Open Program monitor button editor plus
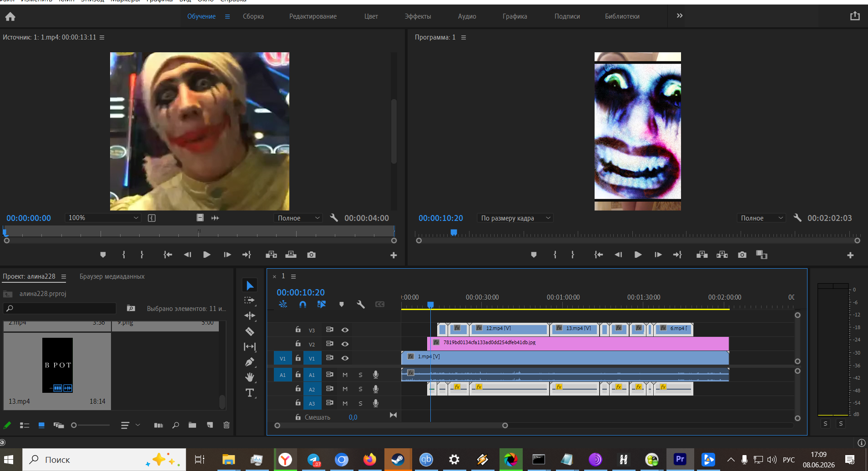This screenshot has width=868, height=471. [850, 255]
